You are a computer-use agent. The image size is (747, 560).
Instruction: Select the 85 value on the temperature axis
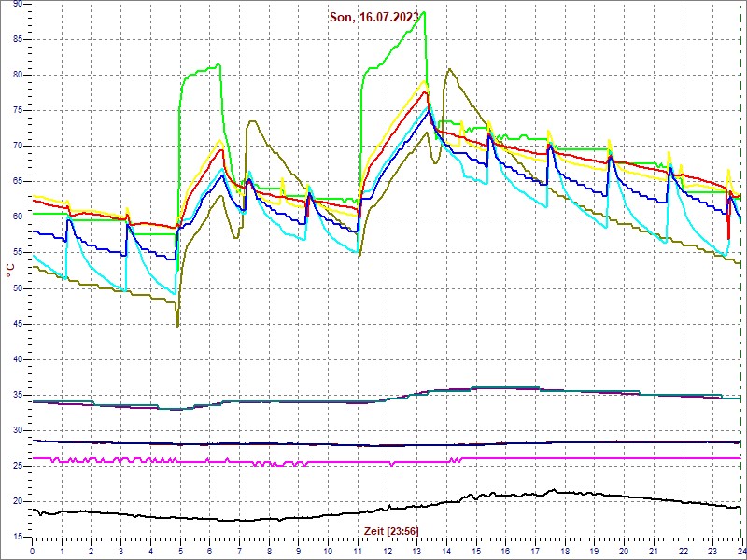click(x=17, y=39)
